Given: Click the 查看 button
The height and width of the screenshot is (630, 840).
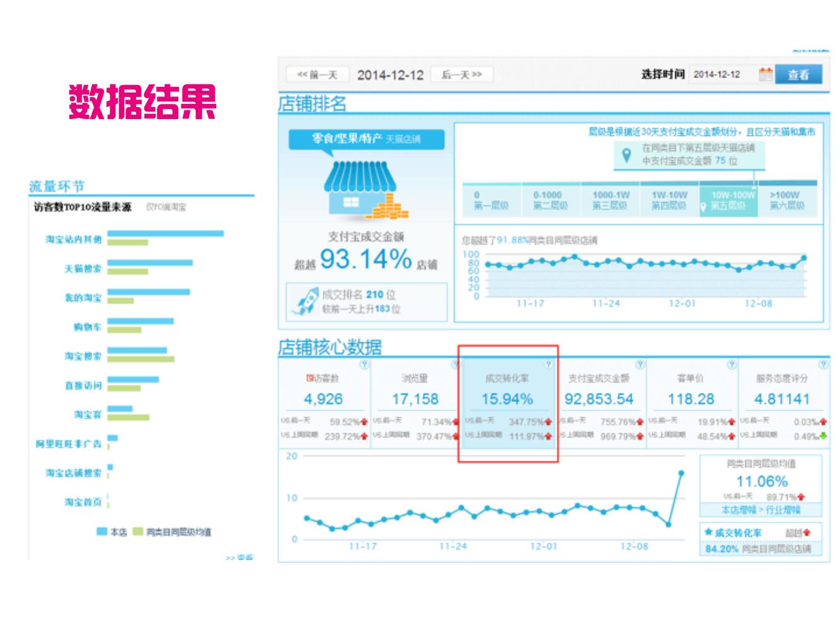Looking at the screenshot, I should click(800, 74).
